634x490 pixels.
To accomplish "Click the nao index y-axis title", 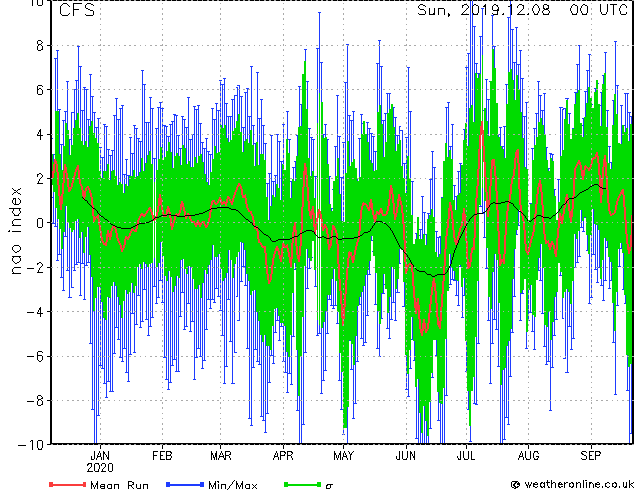I will [x=15, y=231].
